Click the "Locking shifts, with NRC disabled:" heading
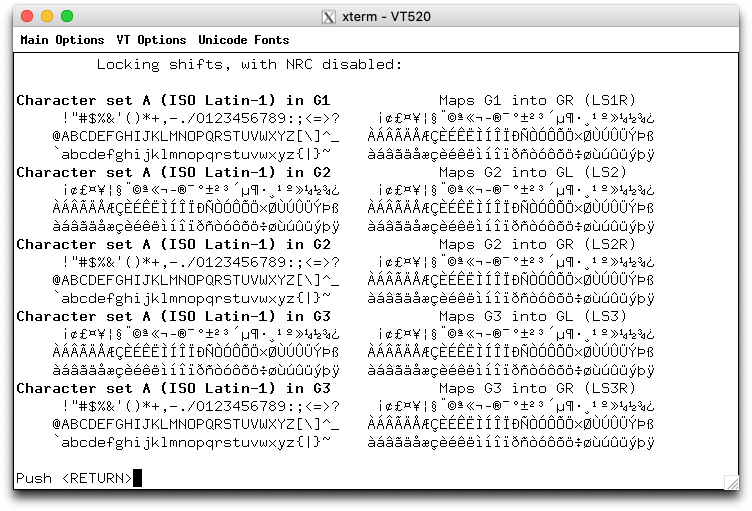Viewport: 752px width, 511px height. 249,65
